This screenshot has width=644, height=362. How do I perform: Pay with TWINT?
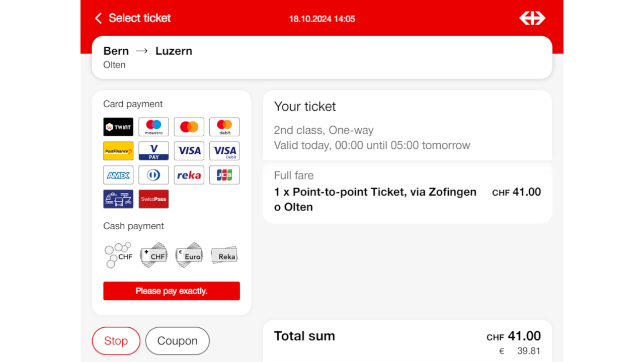tap(118, 127)
